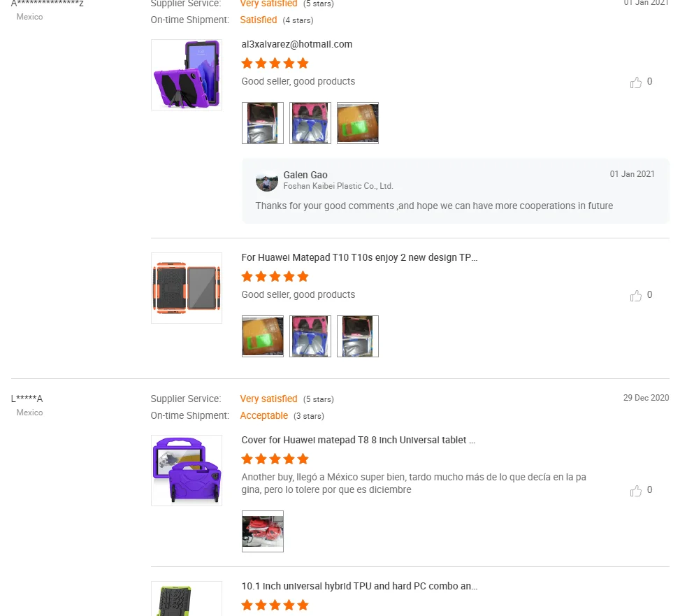The width and height of the screenshot is (694, 616).
Task: Click the Galen Gao reply author name
Action: coord(305,175)
